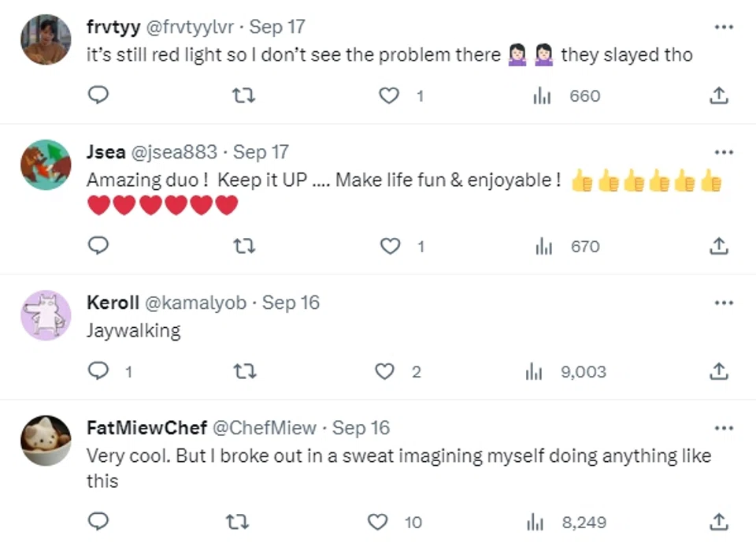Open more options menu on Jsea's tweet
The height and width of the screenshot is (547, 756).
click(723, 152)
